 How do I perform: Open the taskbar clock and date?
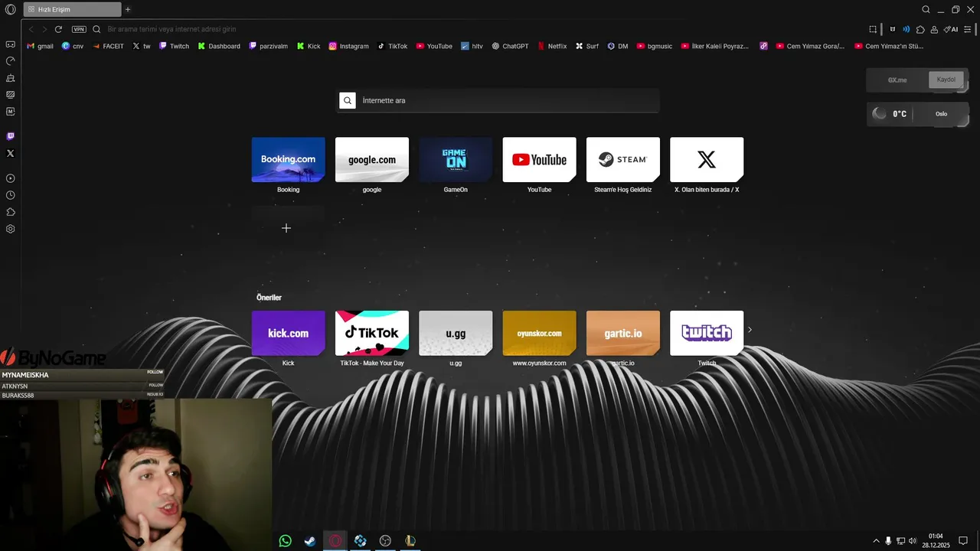click(936, 541)
